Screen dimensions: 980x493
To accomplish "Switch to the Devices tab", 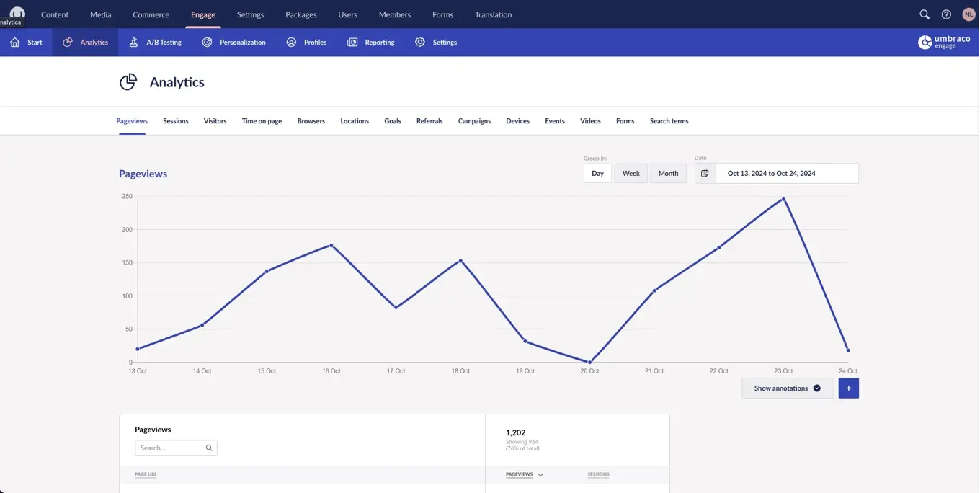I will pos(517,121).
